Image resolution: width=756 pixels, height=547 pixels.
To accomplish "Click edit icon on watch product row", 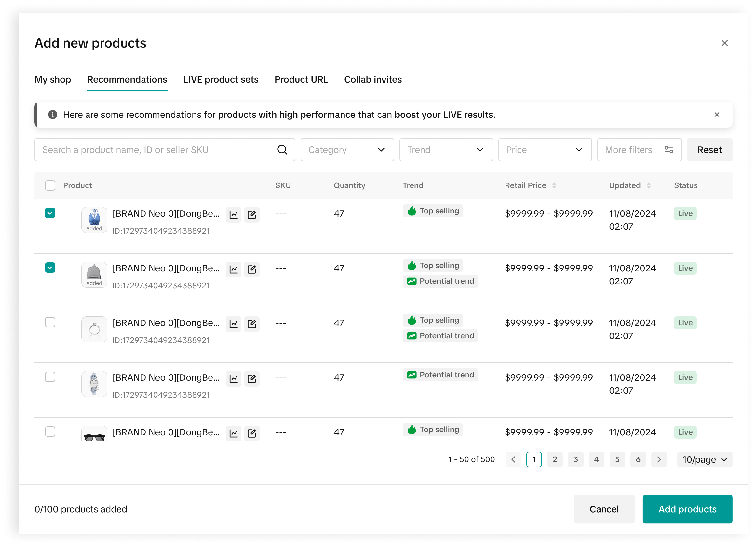I will point(252,378).
